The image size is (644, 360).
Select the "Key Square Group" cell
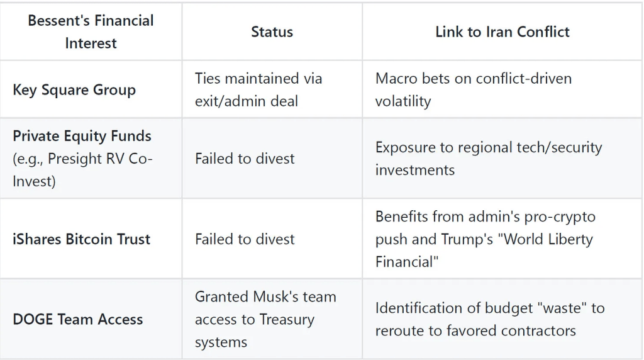(x=74, y=89)
